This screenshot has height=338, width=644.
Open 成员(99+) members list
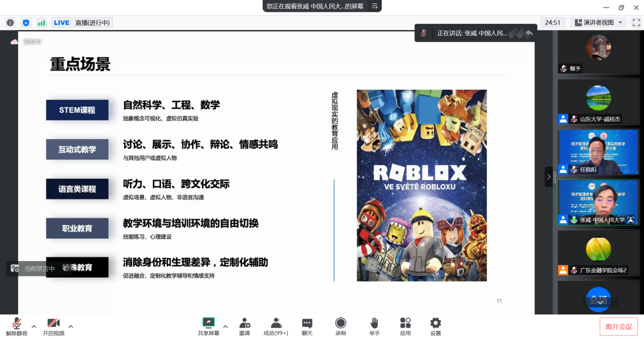point(276,327)
